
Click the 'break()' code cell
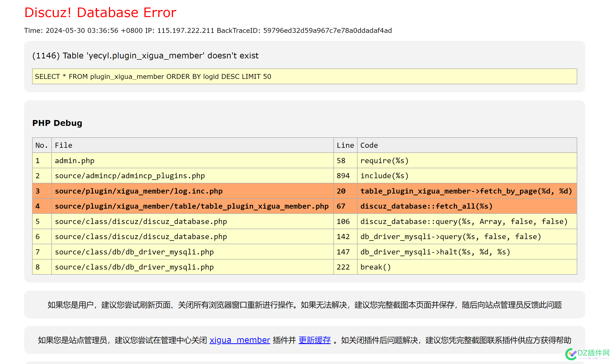click(x=467, y=267)
